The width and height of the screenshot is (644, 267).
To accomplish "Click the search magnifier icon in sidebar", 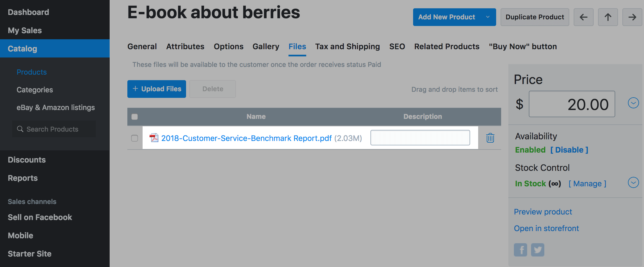I will click(x=20, y=129).
